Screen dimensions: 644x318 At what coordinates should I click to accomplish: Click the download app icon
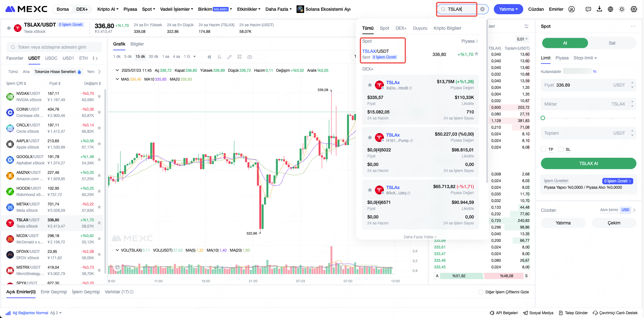pos(599,9)
